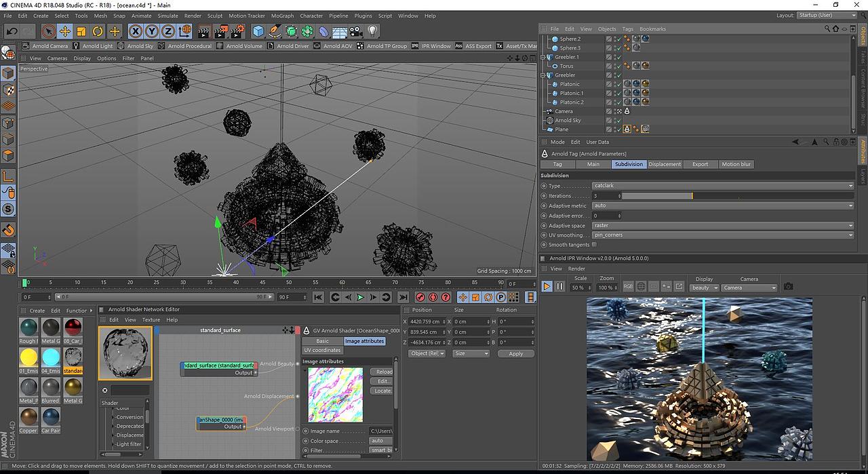Open the MoGraph menu
Viewport: 868px width, 474px height.
(282, 16)
